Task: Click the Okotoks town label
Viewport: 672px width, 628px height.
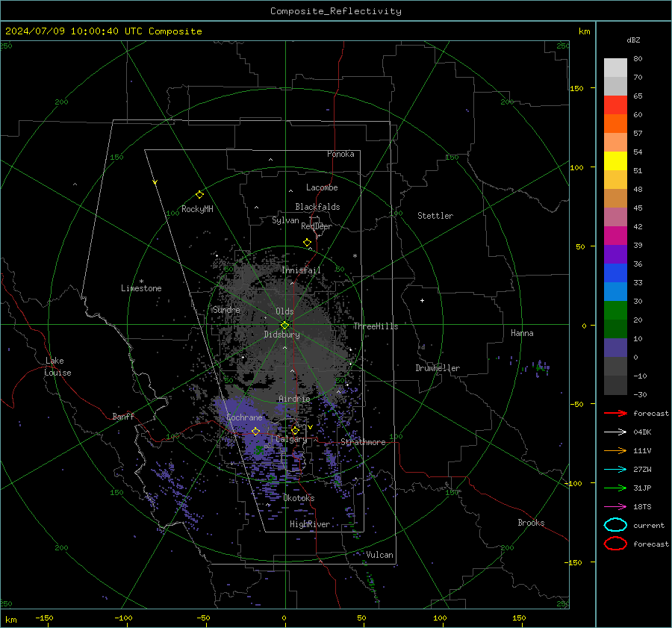Action: pyautogui.click(x=299, y=498)
